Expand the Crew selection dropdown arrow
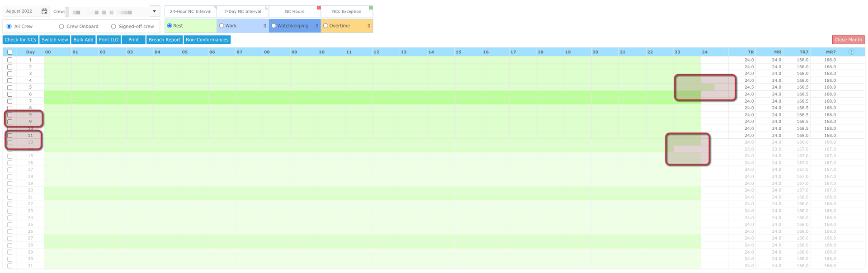The height and width of the screenshot is (273, 868). 154,12
